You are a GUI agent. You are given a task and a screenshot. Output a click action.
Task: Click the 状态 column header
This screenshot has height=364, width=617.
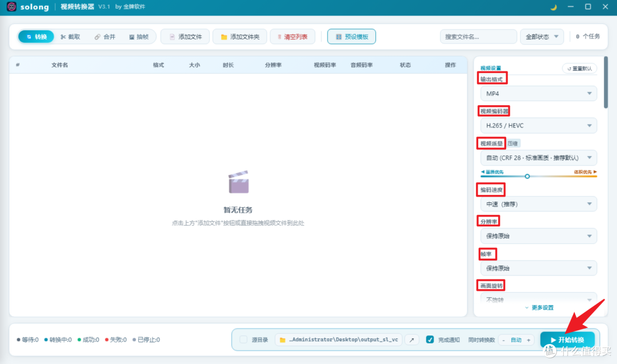[405, 65]
